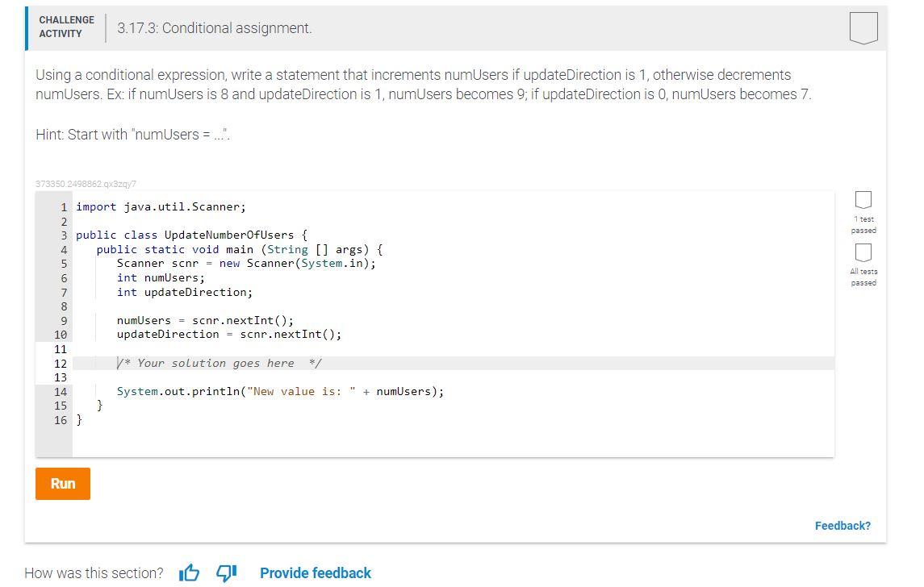Viewport: 924px width, 587px height.
Task: Click the "CHALLENGE ACTIVITY" header label
Action: click(x=66, y=26)
